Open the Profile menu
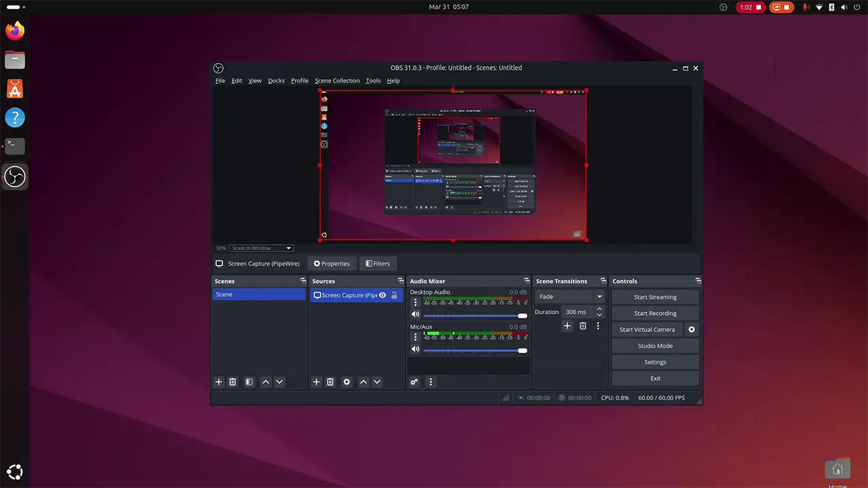 coord(300,81)
